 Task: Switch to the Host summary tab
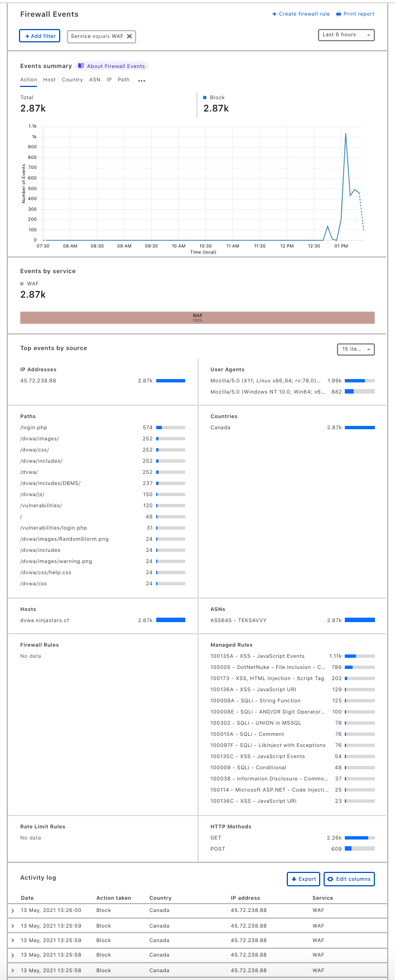(x=49, y=80)
